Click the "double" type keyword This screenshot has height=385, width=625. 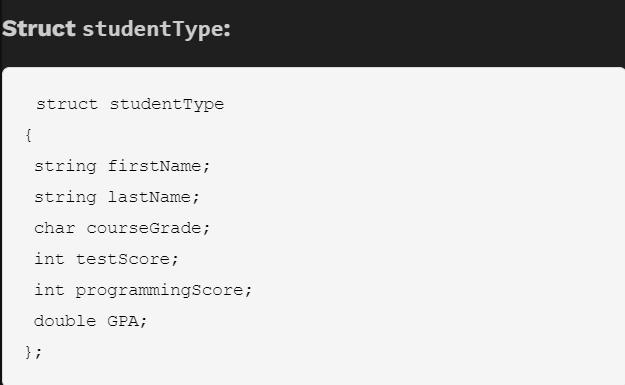65,321
